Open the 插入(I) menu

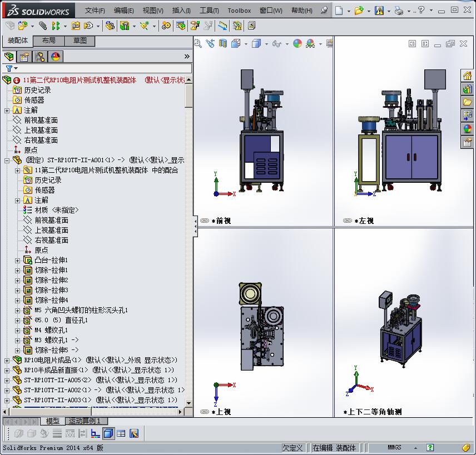181,11
